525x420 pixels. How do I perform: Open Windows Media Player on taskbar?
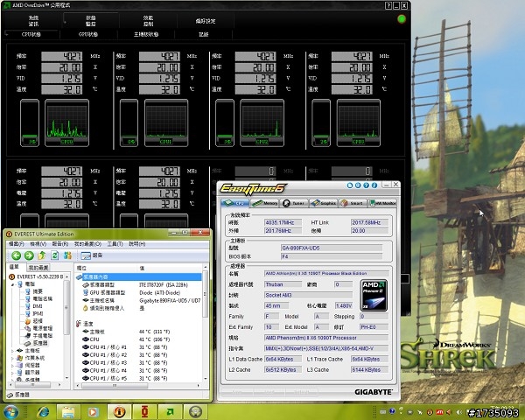(x=94, y=412)
